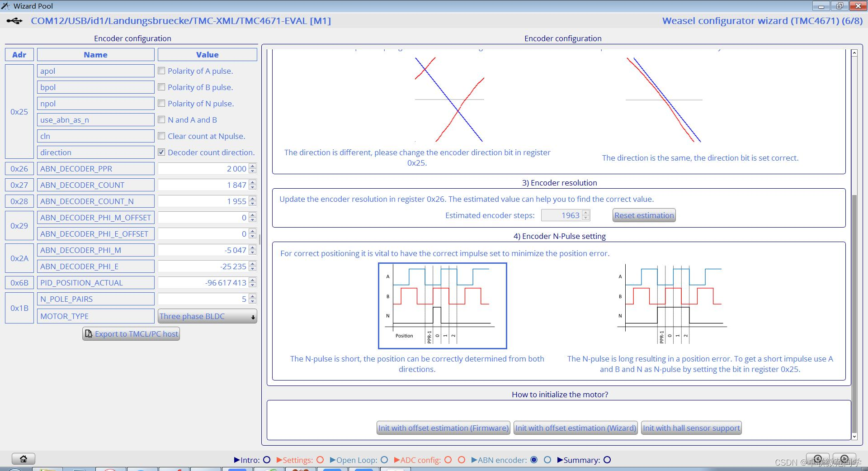
Task: Decrease PID_POSITION_ACTUAL with down arrow
Action: click(253, 285)
